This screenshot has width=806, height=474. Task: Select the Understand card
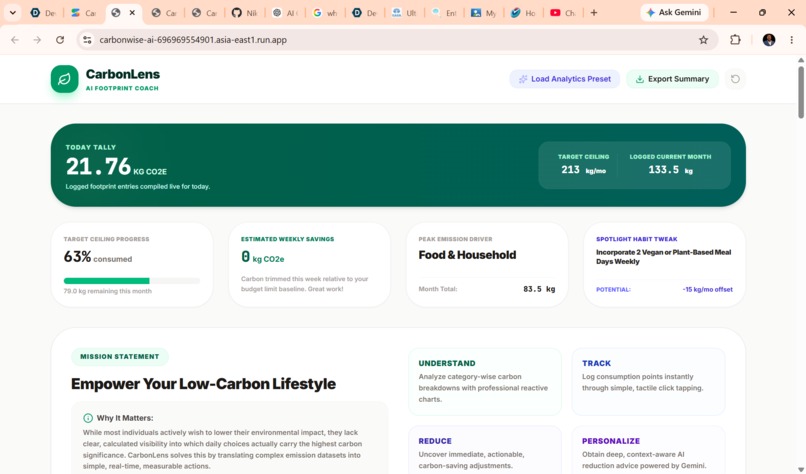[485, 381]
